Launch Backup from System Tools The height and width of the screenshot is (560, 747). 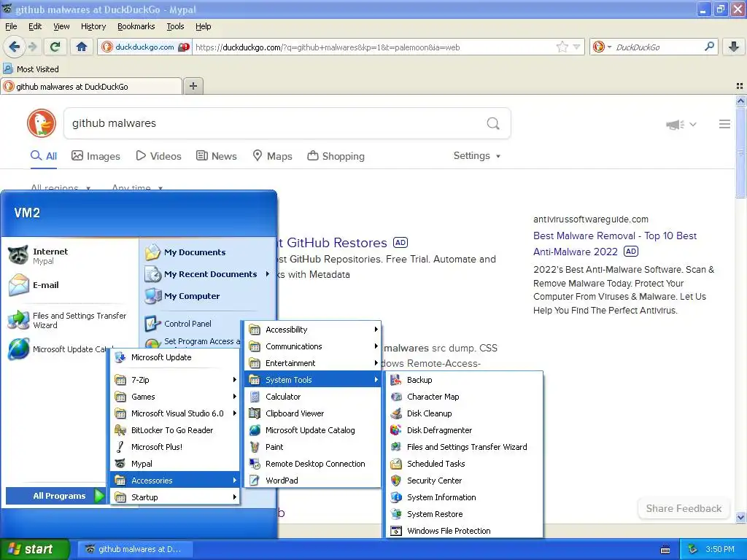(x=462, y=380)
